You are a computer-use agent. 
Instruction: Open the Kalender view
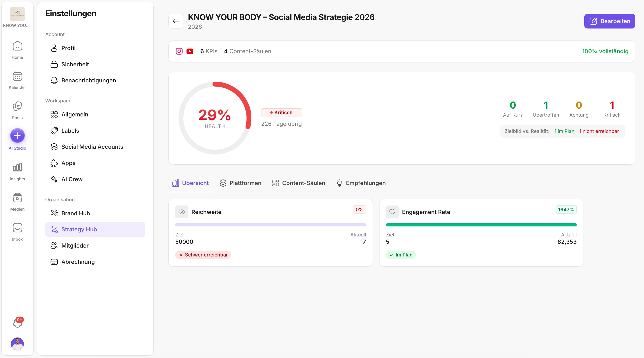pos(17,80)
